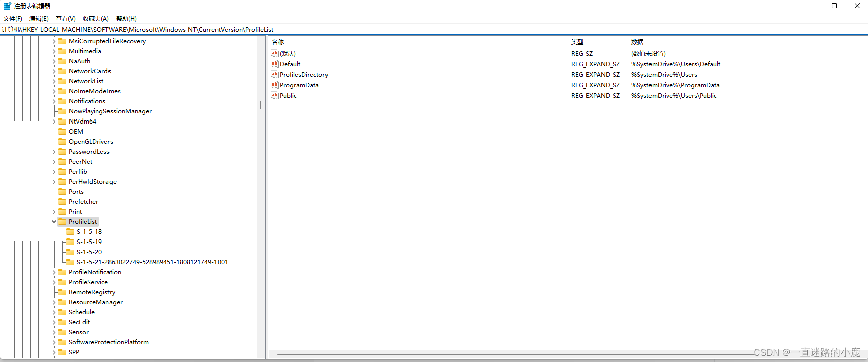Click the ProgramData string value icon
The image size is (868, 362).
(x=275, y=85)
